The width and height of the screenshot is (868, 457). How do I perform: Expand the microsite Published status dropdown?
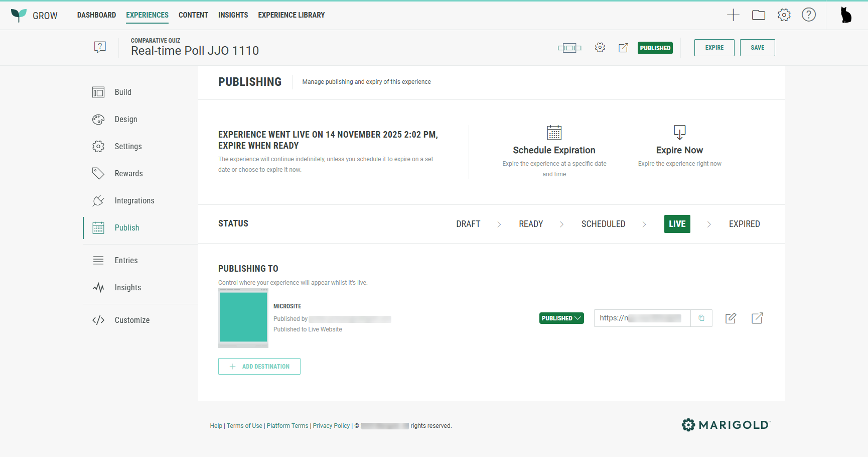tap(561, 318)
